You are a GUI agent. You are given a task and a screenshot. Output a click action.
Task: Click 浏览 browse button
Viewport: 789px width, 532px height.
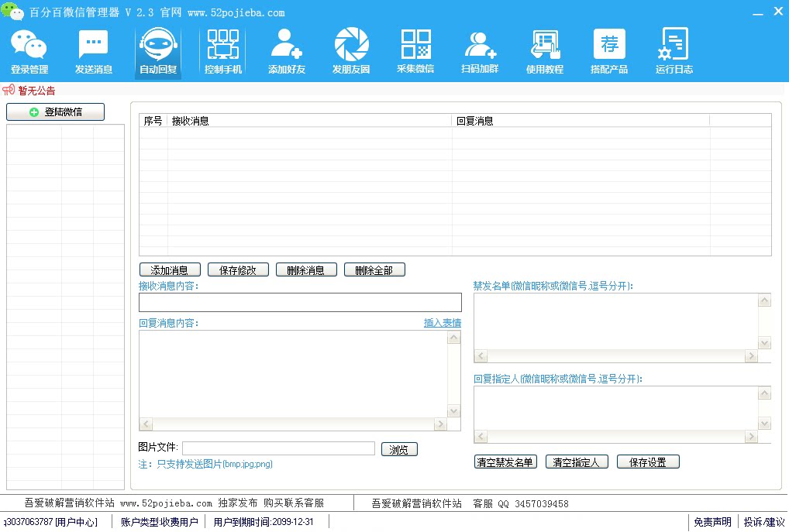tap(399, 450)
